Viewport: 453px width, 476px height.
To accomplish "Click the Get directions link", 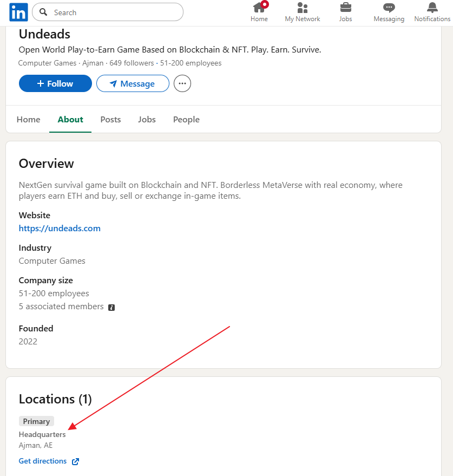I will pyautogui.click(x=43, y=461).
